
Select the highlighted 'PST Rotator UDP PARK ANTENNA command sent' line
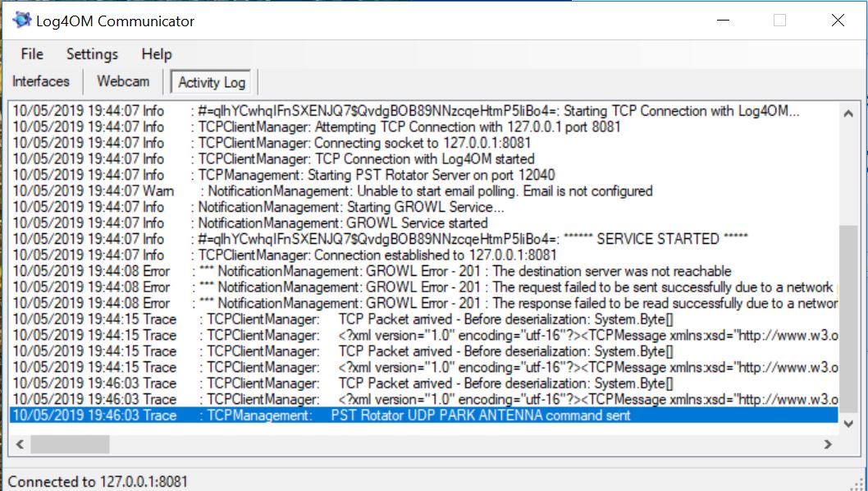pos(424,415)
